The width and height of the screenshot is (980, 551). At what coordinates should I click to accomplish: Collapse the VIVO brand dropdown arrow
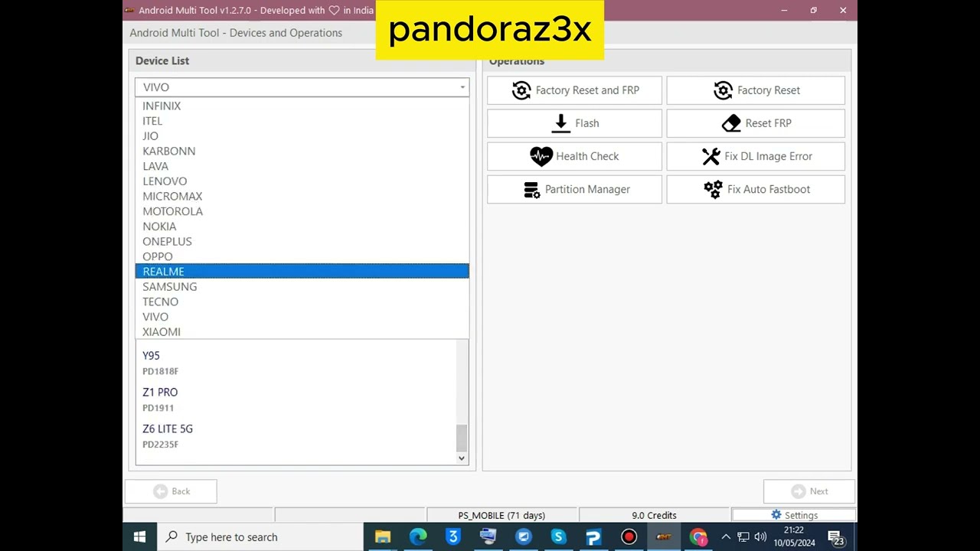point(462,87)
